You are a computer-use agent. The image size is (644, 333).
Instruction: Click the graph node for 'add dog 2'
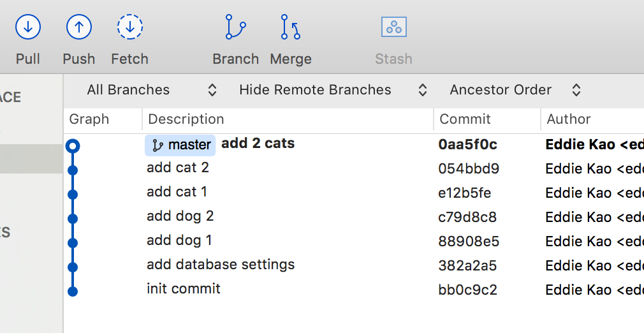73,219
